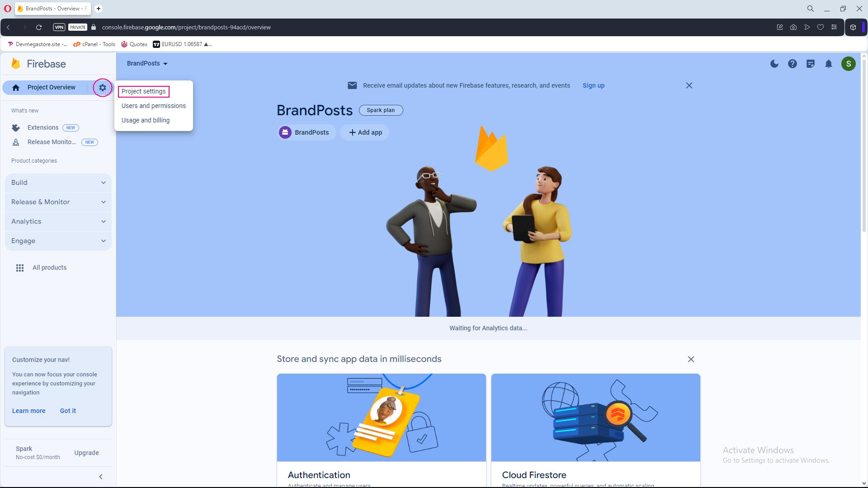Screen dimensions: 868x488
Task: Select the BrandPosts - Overview browser tab
Action: tap(53, 9)
